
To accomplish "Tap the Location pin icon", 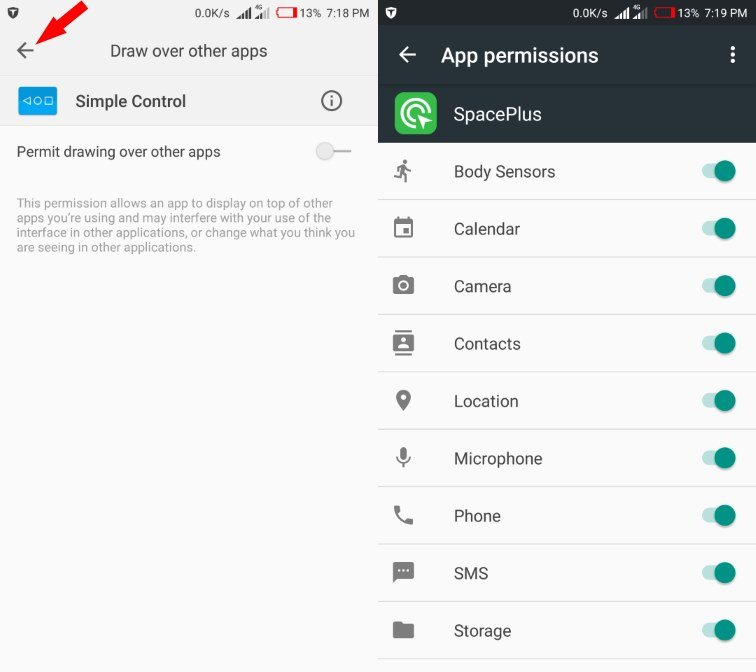I will coord(403,401).
